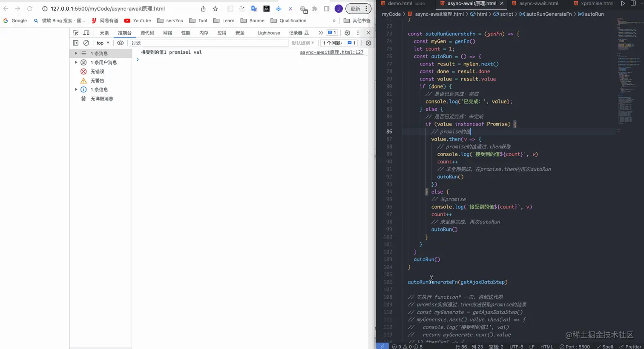Click the Port : 5500 live server status
The height and width of the screenshot is (349, 644).
[575, 346]
